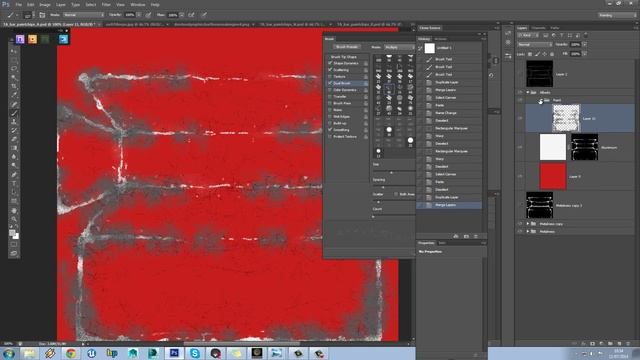The width and height of the screenshot is (640, 360).
Task: Delete current state trash icon in History
Action: pyautogui.click(x=476, y=236)
